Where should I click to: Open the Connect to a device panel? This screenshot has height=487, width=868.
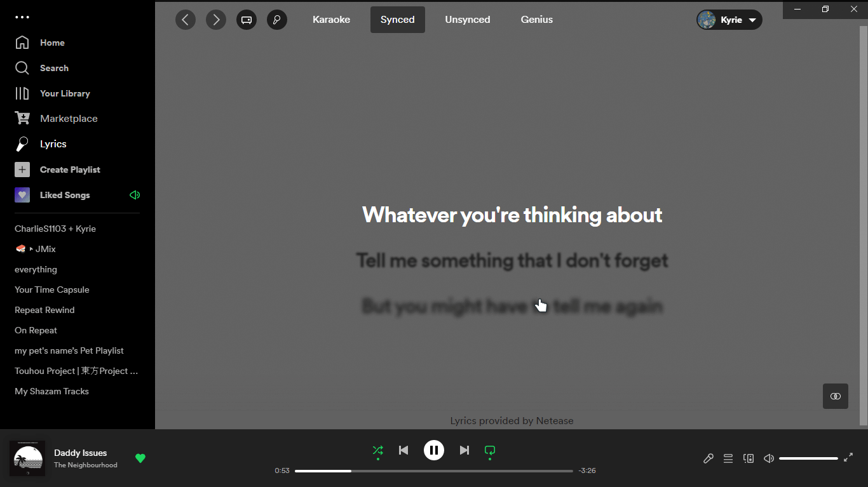[x=749, y=458]
